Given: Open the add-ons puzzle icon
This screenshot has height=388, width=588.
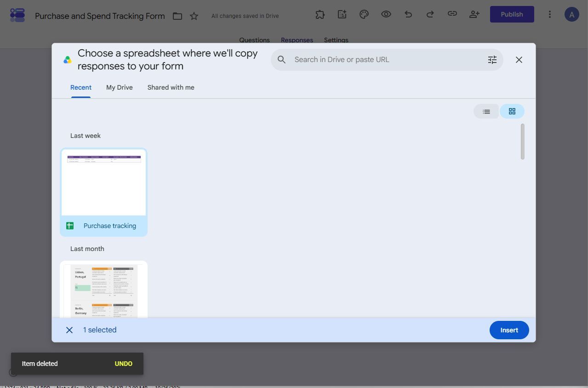Looking at the screenshot, I should coord(320,14).
